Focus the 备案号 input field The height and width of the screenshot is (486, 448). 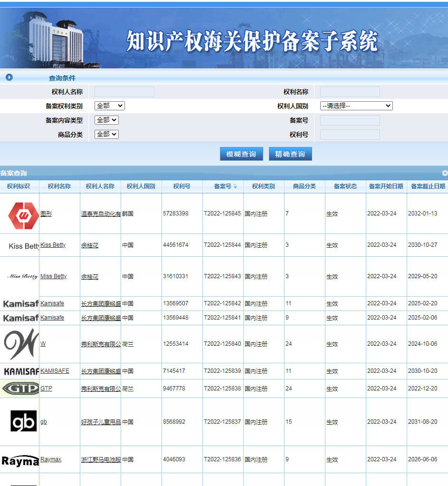click(350, 120)
